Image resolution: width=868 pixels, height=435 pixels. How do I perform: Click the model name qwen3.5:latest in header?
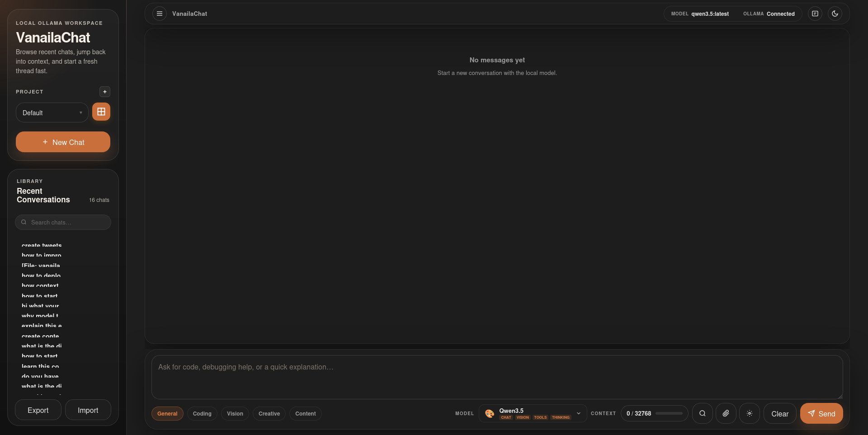tap(710, 14)
